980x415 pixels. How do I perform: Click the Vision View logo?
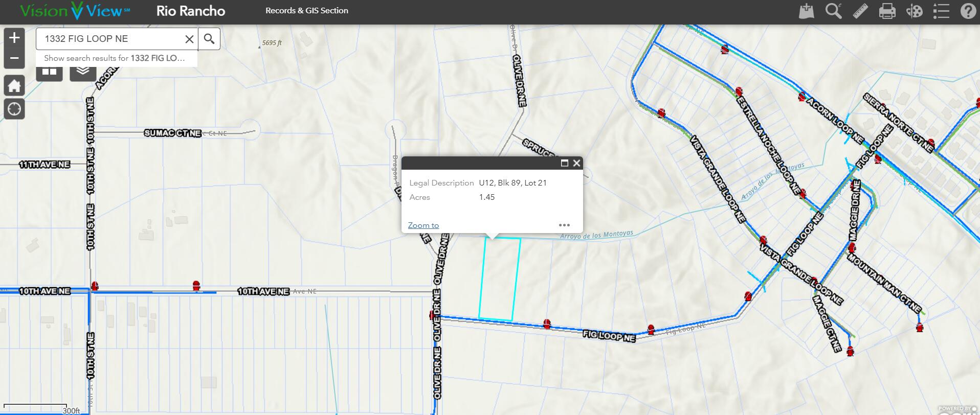(x=75, y=11)
